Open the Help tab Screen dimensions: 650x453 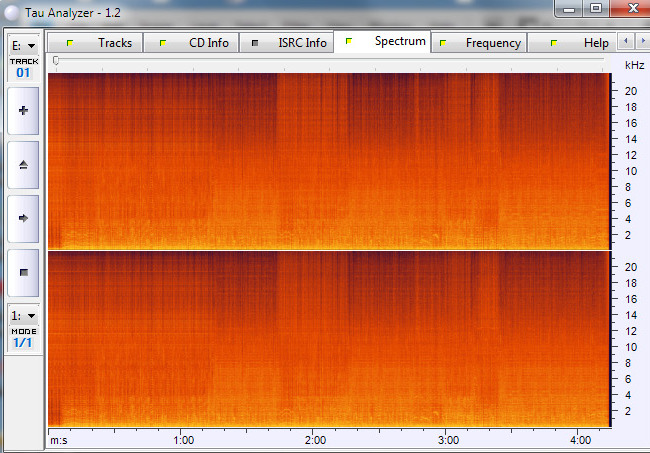point(572,43)
